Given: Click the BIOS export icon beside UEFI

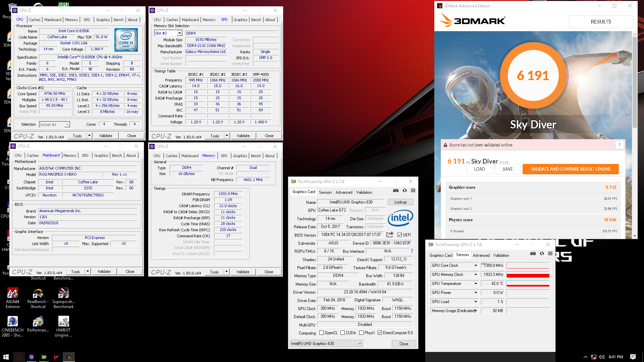Looking at the screenshot, I should 390,235.
